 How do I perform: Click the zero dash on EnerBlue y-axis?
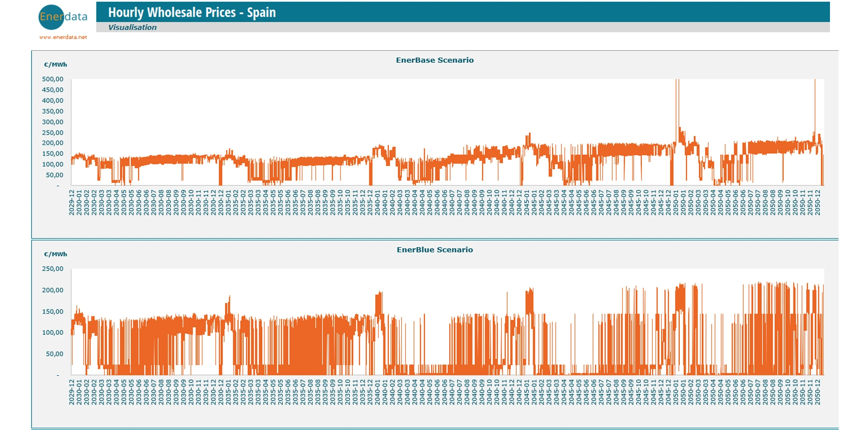(x=58, y=375)
